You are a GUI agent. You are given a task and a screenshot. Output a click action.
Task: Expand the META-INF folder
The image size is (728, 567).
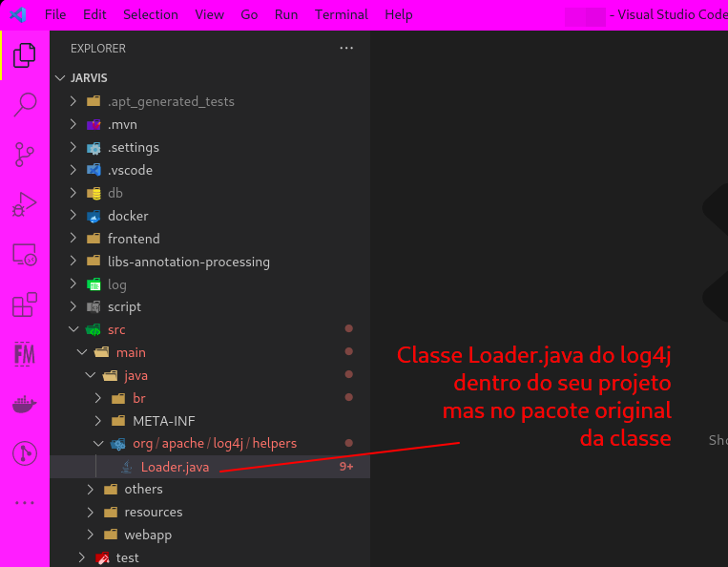tap(98, 421)
